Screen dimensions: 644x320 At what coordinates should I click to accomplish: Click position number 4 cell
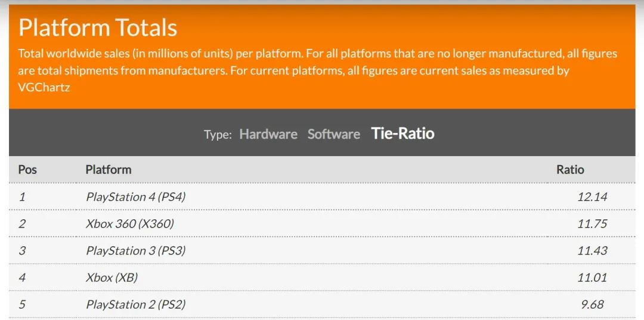click(x=22, y=278)
